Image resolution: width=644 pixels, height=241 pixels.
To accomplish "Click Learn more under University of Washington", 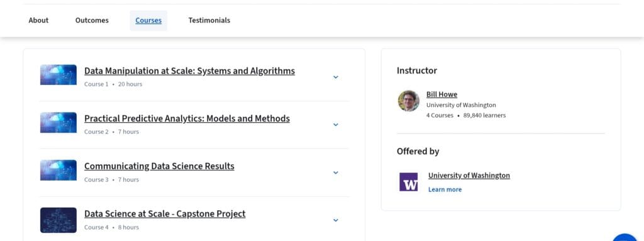I will [445, 189].
